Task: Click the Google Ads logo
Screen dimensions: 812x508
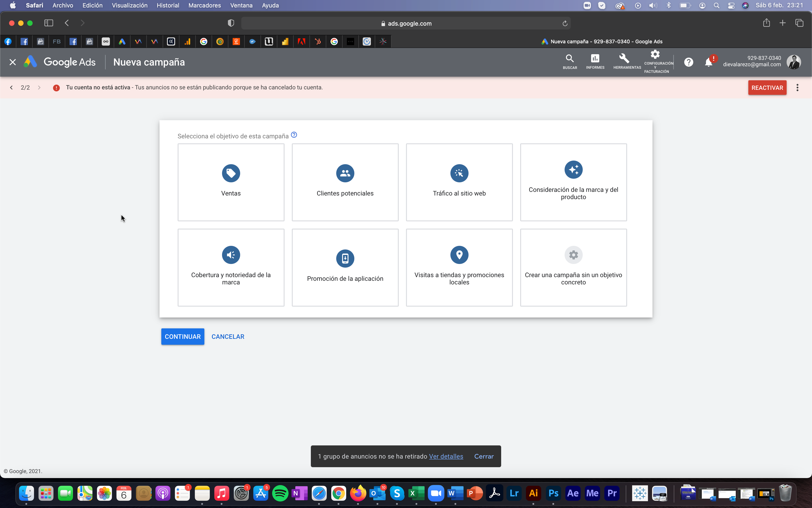Action: (x=60, y=62)
